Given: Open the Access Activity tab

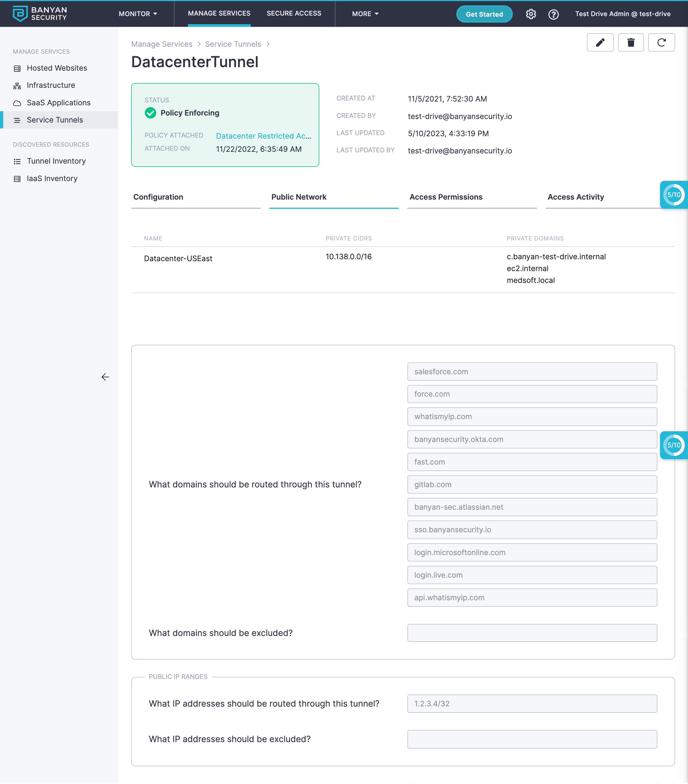Looking at the screenshot, I should (x=575, y=197).
